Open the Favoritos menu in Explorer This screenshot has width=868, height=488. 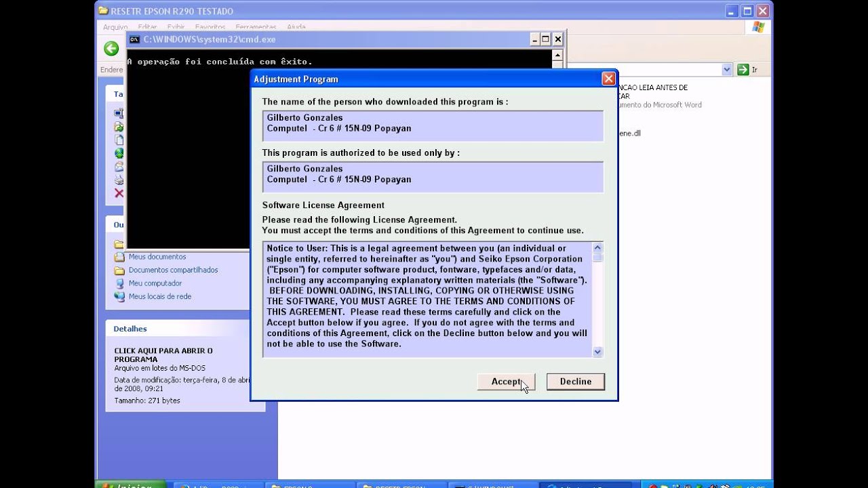pyautogui.click(x=210, y=27)
